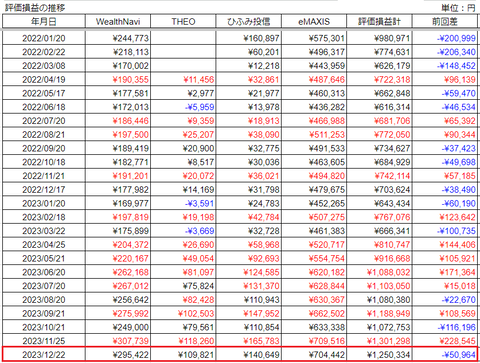
Task: Select eMAXIS value ¥479,675
Action: (326, 190)
